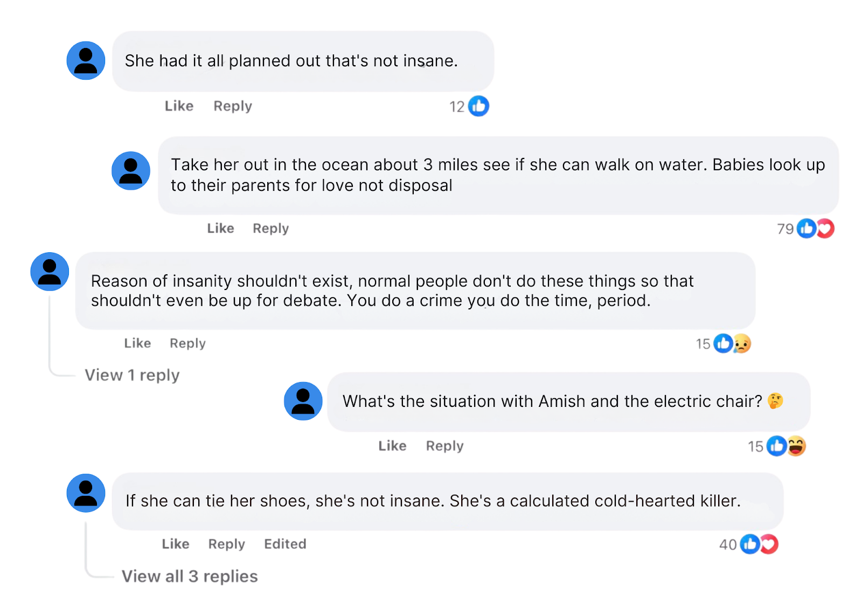The image size is (862, 616).
Task: Like the Amish electric chair comment
Action: [x=392, y=446]
